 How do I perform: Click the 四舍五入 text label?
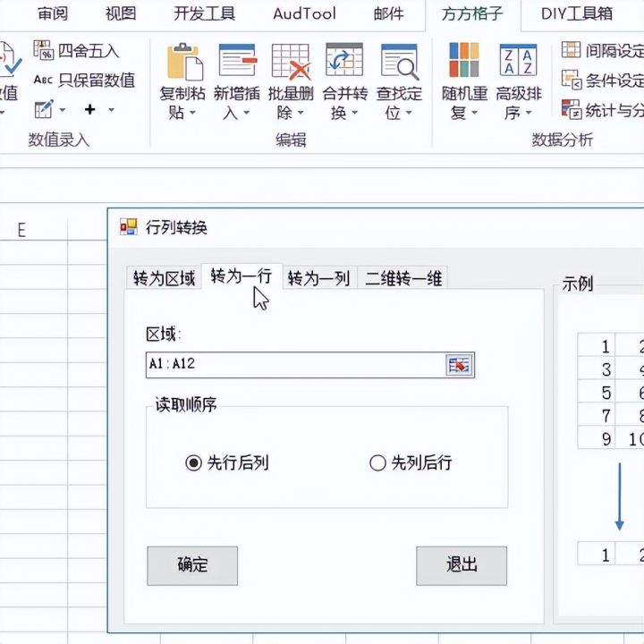coord(89,51)
